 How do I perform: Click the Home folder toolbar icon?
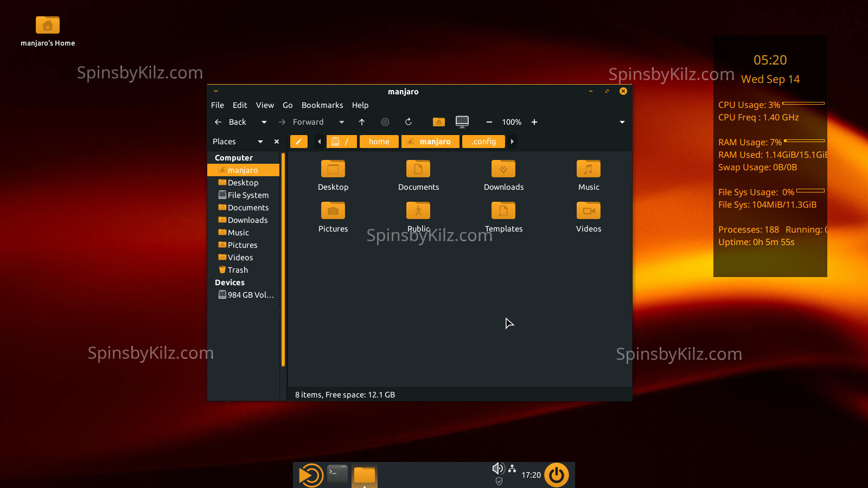438,122
